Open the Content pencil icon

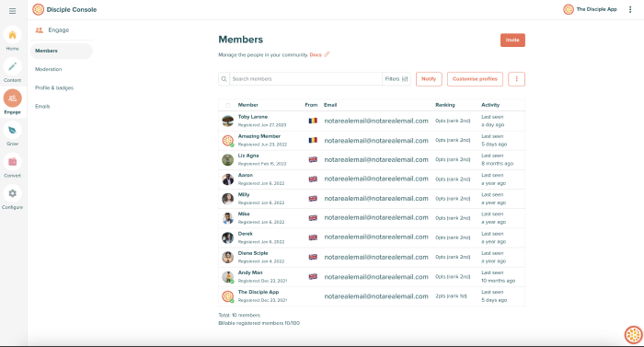click(x=12, y=66)
